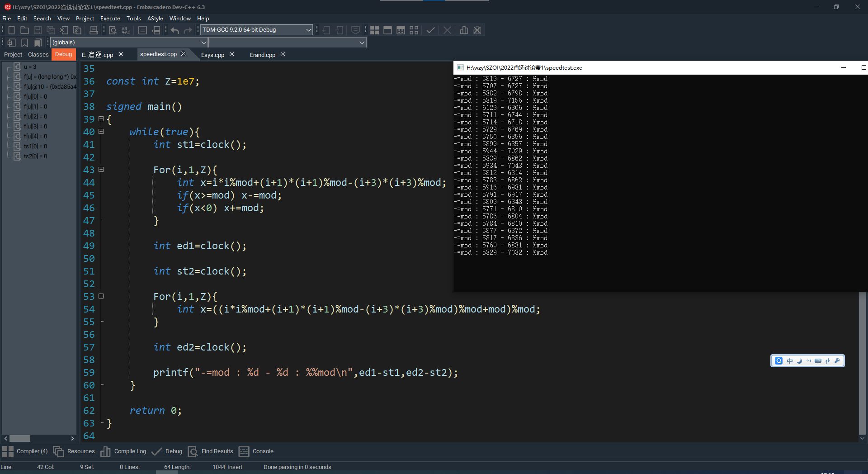The height and width of the screenshot is (474, 868).
Task: Switch to the Esys.cpp tab
Action: pyautogui.click(x=212, y=55)
